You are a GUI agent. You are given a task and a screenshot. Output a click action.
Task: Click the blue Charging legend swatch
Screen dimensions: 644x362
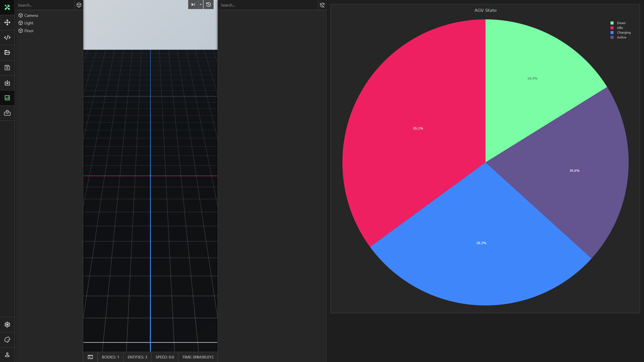(x=612, y=32)
